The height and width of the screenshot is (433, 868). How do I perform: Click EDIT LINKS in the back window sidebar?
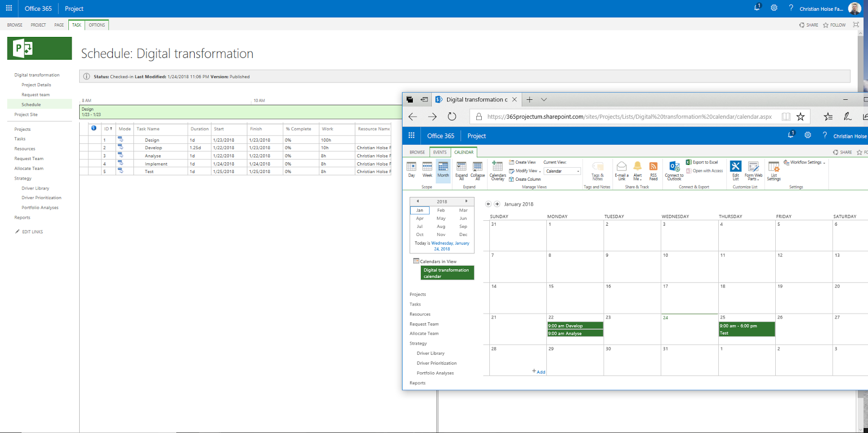(x=29, y=232)
